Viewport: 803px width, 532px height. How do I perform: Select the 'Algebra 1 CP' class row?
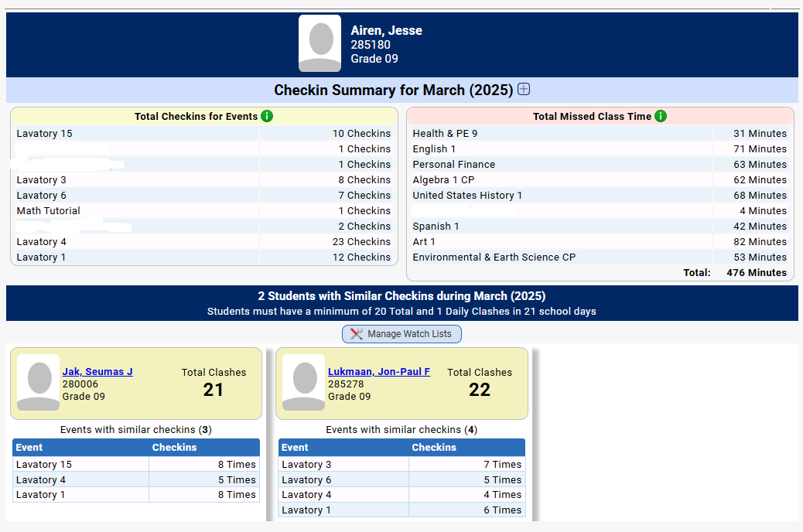click(x=600, y=179)
